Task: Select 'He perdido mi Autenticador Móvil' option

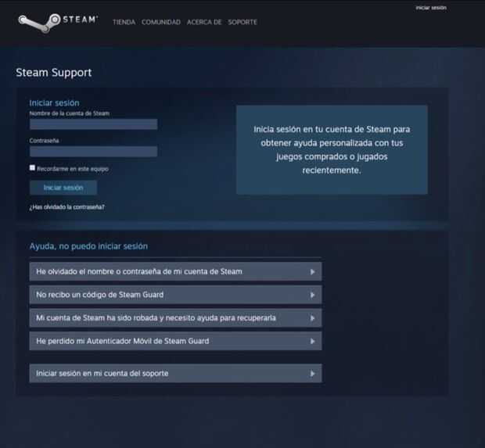Action: coord(175,341)
